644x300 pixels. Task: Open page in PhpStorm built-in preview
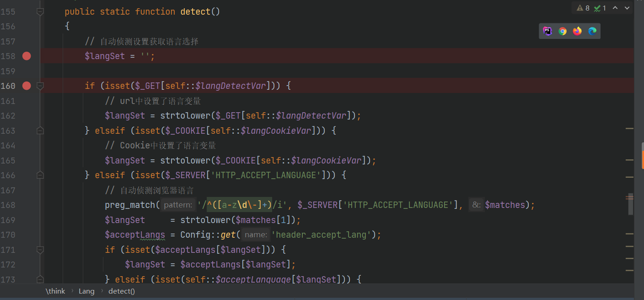[547, 31]
